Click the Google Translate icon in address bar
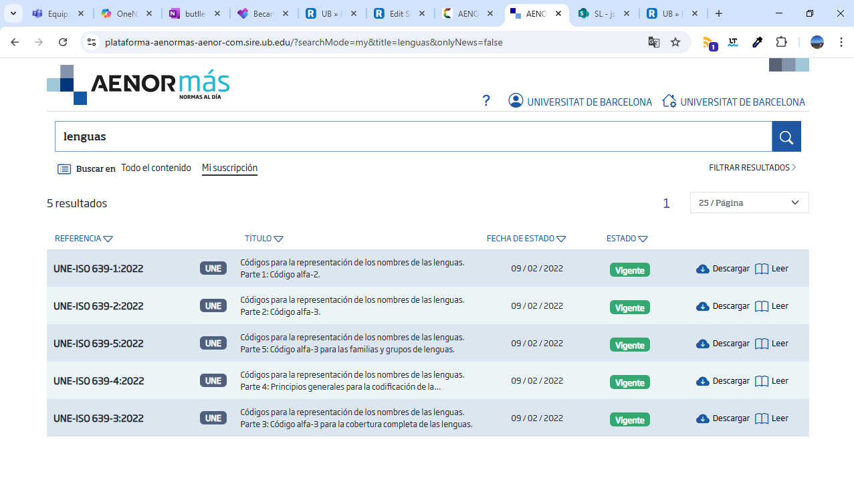The height and width of the screenshot is (504, 854). click(x=653, y=42)
